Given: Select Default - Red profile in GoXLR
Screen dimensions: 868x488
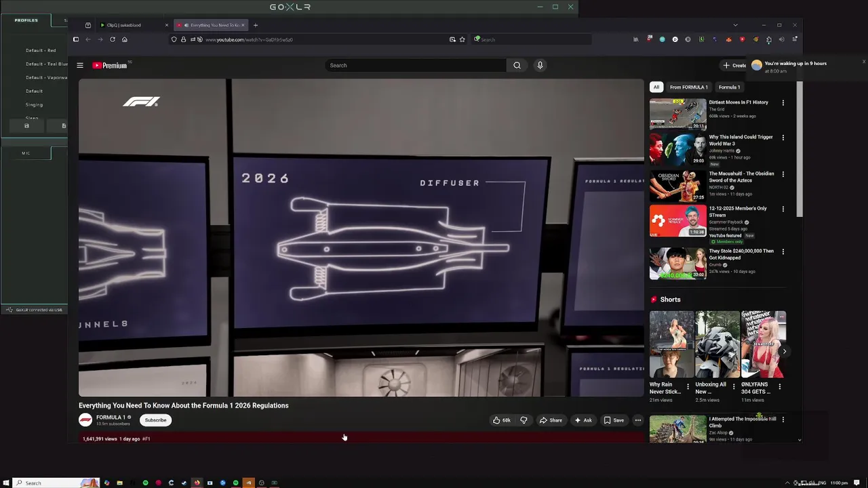Looking at the screenshot, I should pos(41,50).
